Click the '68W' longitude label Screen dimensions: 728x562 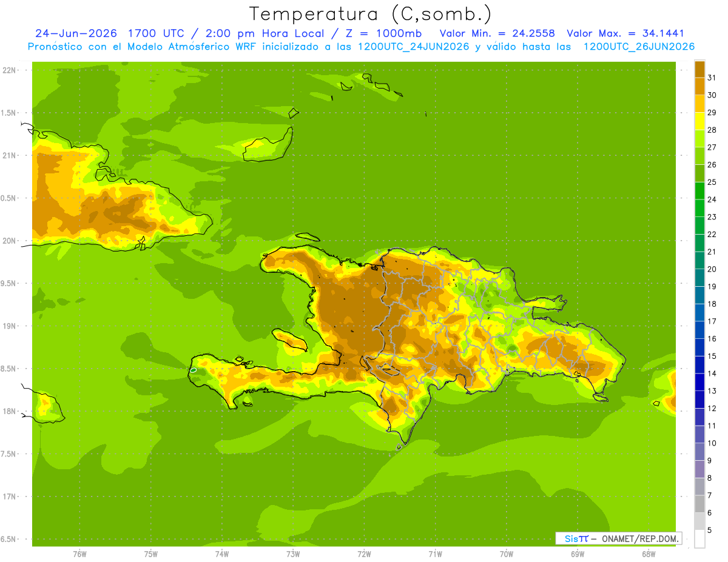point(649,554)
